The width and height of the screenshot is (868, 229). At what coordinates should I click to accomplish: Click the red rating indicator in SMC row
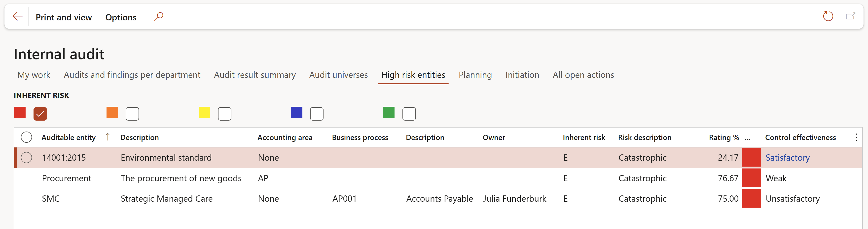[751, 198]
